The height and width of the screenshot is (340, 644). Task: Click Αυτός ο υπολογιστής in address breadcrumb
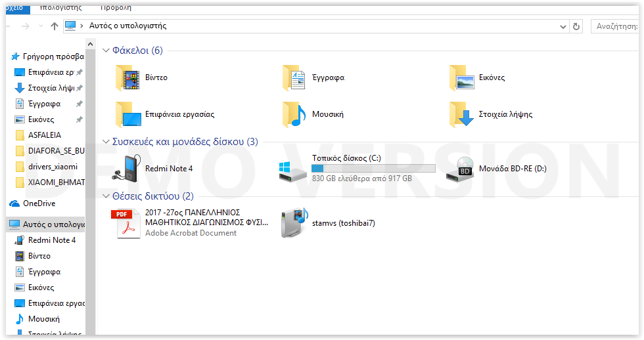tap(127, 26)
